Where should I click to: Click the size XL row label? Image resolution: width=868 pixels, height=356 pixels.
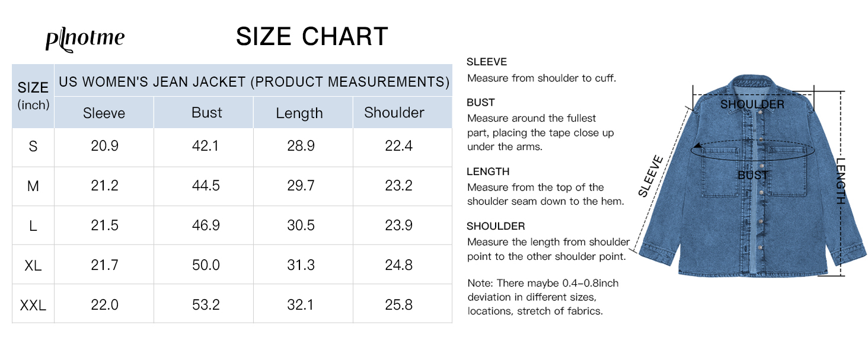coord(33,265)
